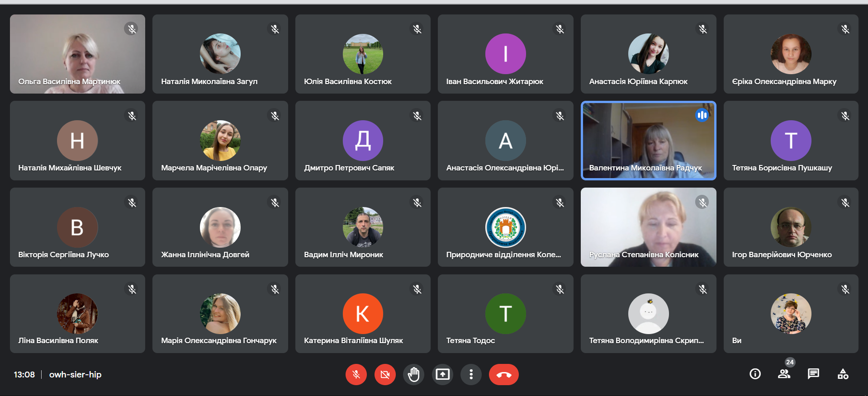The image size is (868, 396).
Task: Click meeting code owh-sier-hip
Action: click(x=75, y=374)
